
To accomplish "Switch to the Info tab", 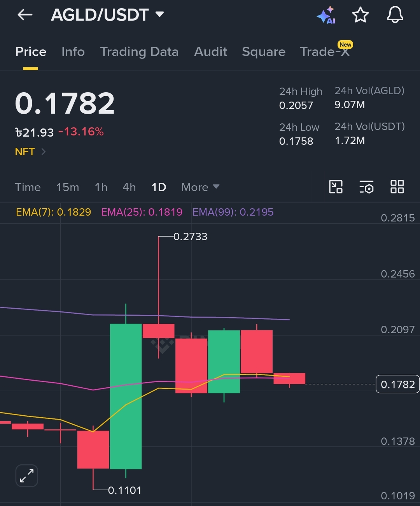I will (x=73, y=52).
